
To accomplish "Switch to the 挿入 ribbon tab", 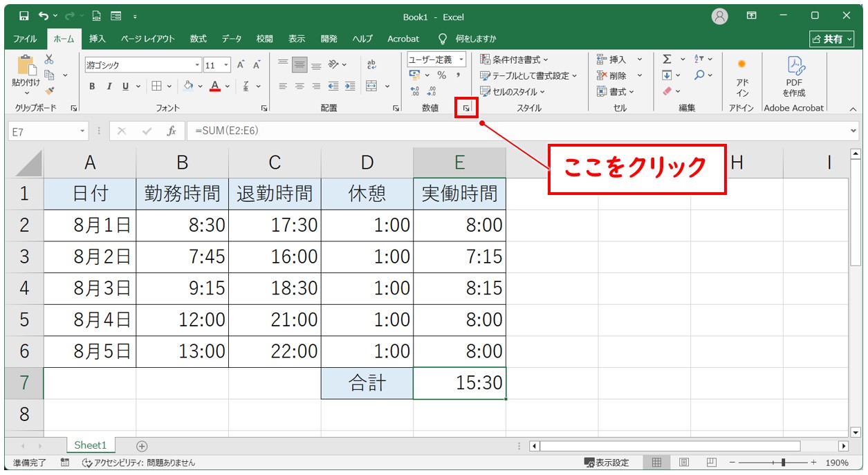I will coord(98,39).
